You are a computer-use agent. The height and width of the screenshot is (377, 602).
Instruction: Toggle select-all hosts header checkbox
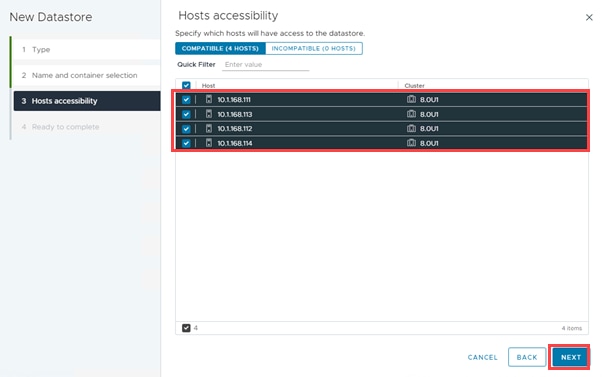point(186,85)
